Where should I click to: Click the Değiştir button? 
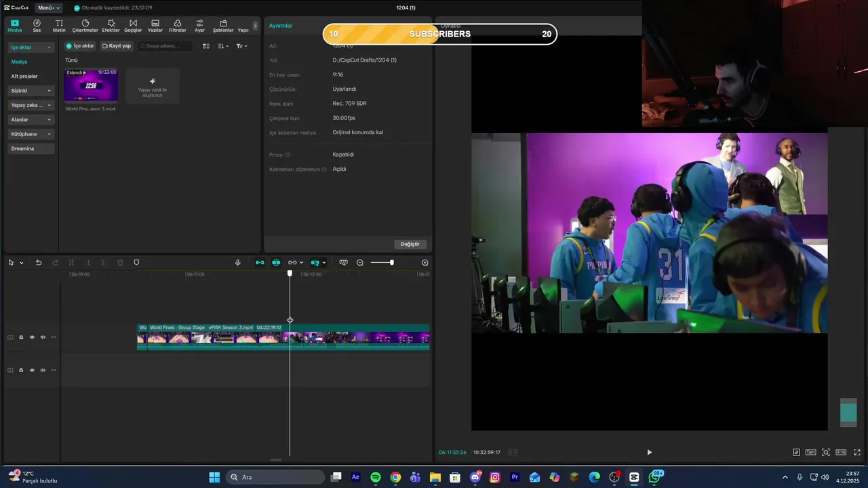410,244
